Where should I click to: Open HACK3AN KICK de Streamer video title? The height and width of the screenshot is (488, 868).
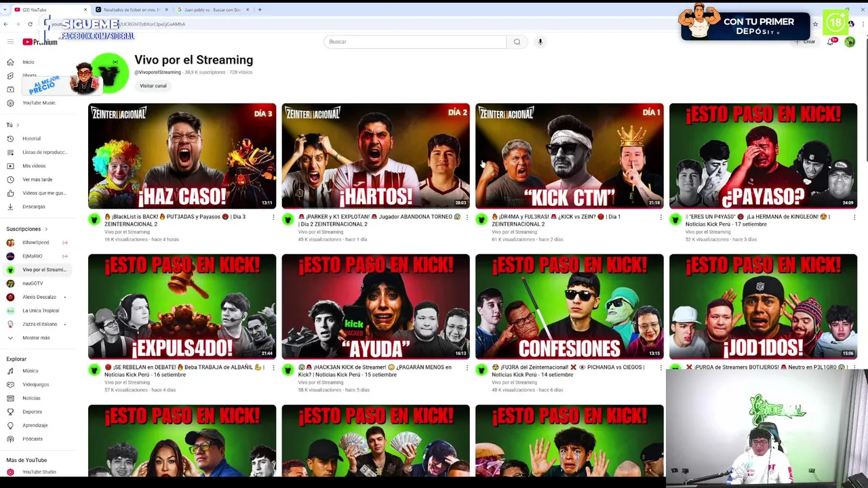[x=375, y=371]
